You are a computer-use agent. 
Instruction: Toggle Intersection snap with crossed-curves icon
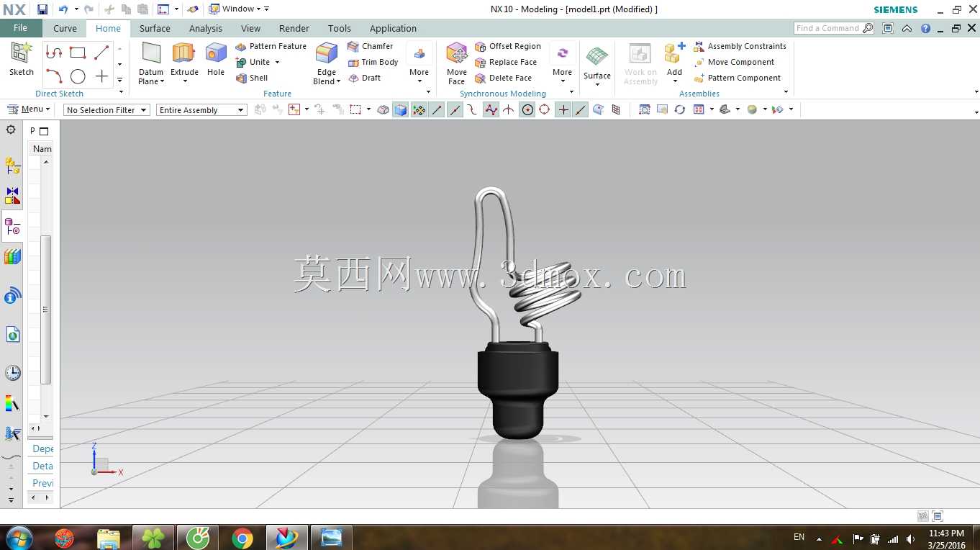(509, 110)
